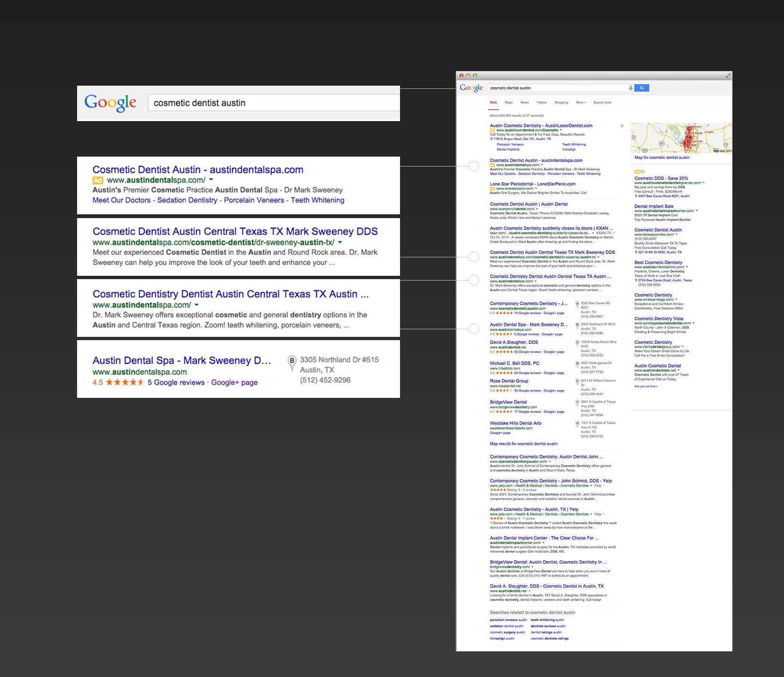Click Map results for cosmetic dentist austin

523,444
